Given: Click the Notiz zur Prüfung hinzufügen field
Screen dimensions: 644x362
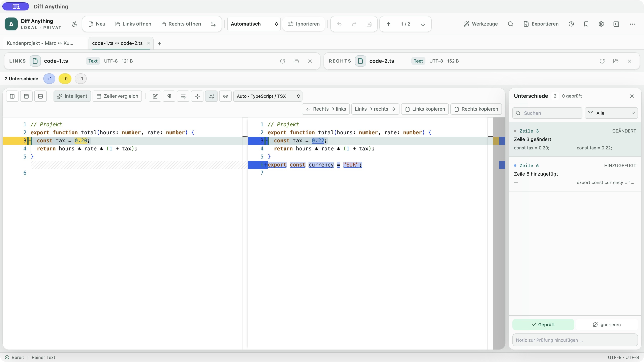Looking at the screenshot, I should pyautogui.click(x=575, y=340).
